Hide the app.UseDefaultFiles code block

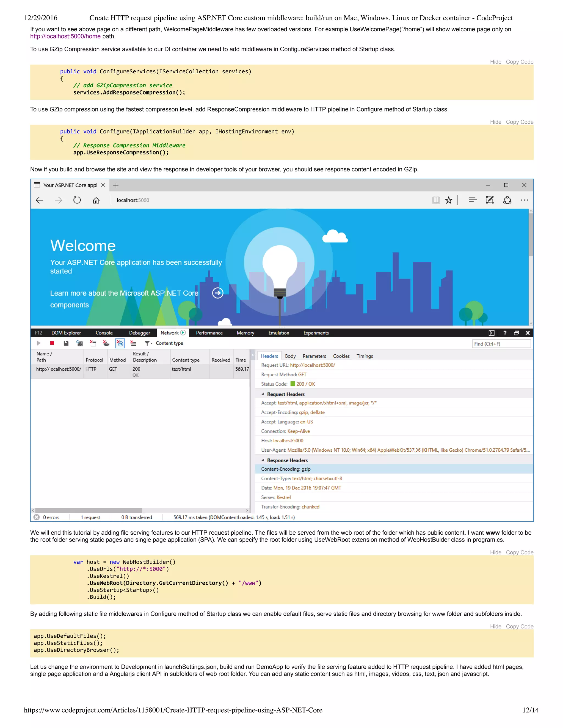click(496, 626)
